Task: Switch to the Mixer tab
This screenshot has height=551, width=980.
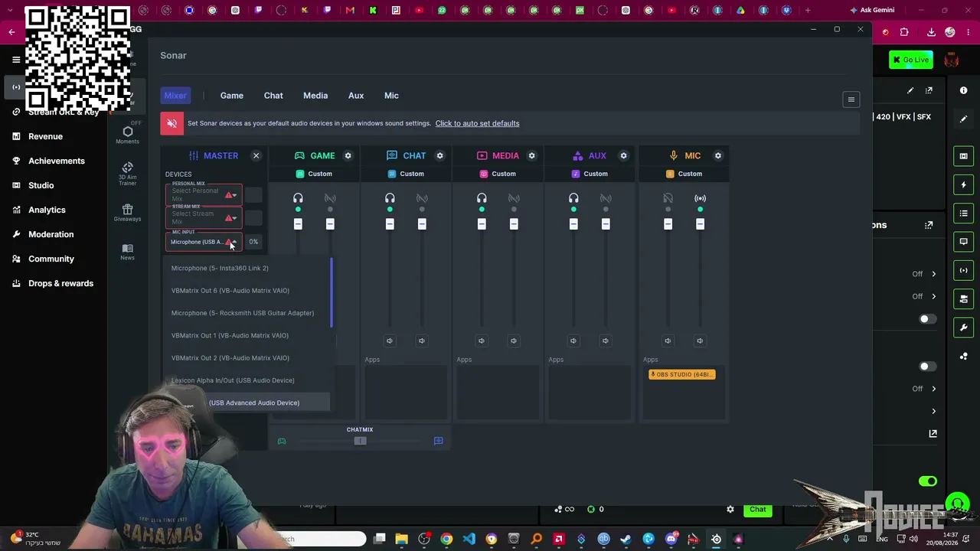Action: point(175,96)
